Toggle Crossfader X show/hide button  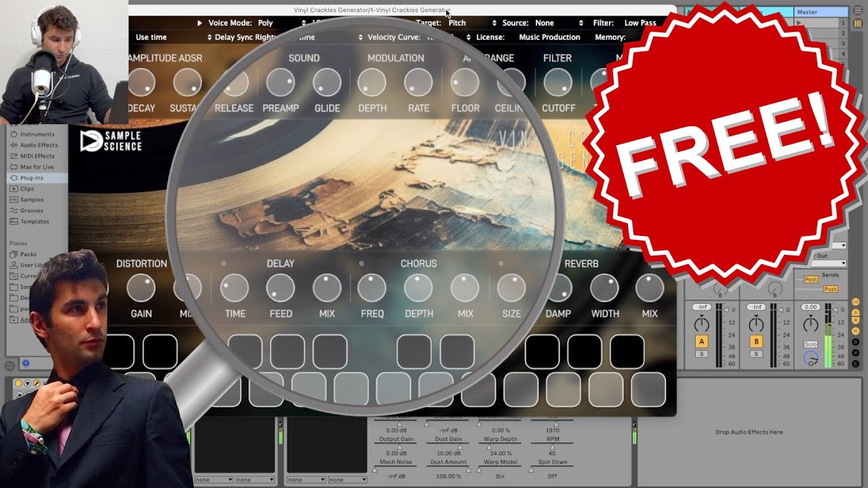tap(856, 353)
